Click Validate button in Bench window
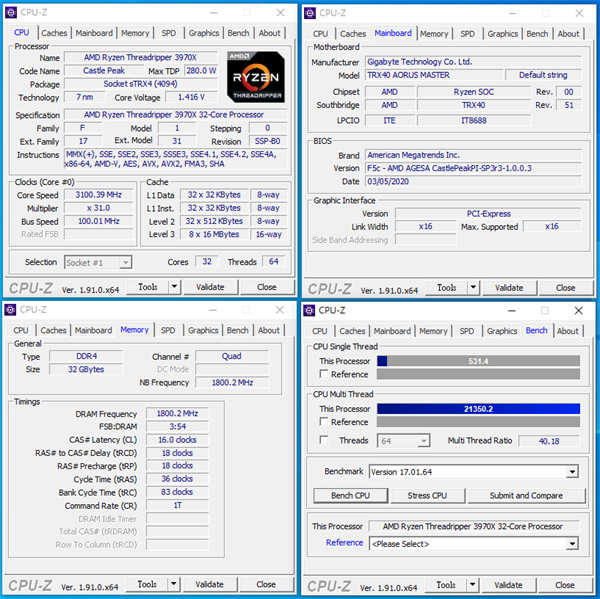 point(508,585)
